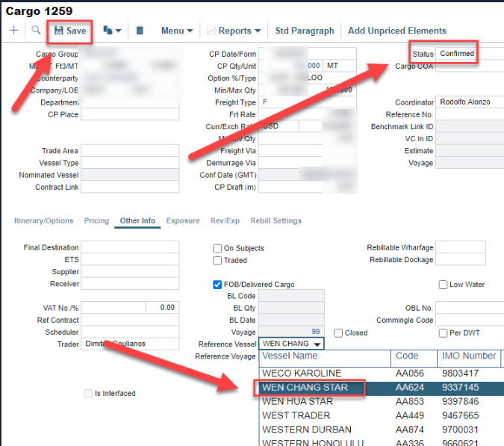Click the plus icon to add new cargo
The height and width of the screenshot is (446, 504).
click(13, 31)
